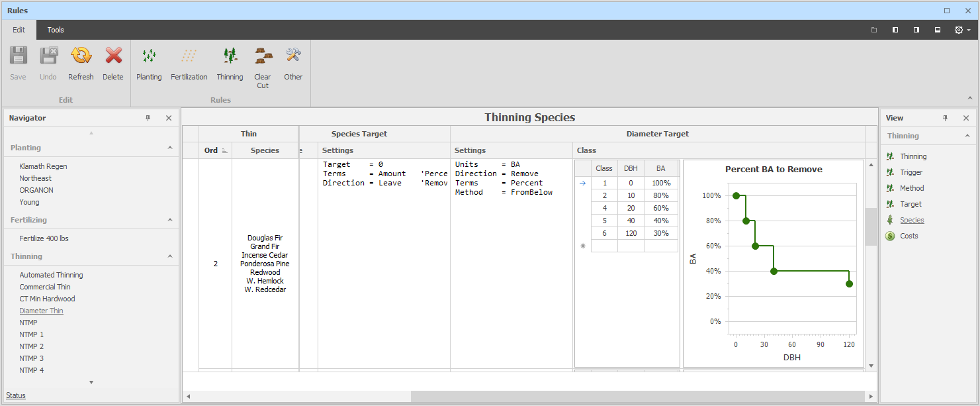Click the vertical scrollbar down arrow
The height and width of the screenshot is (406, 980).
coord(871,366)
